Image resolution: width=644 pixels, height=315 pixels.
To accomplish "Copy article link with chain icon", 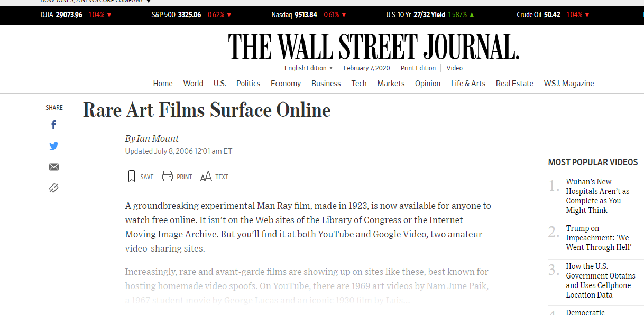I will (x=53, y=188).
